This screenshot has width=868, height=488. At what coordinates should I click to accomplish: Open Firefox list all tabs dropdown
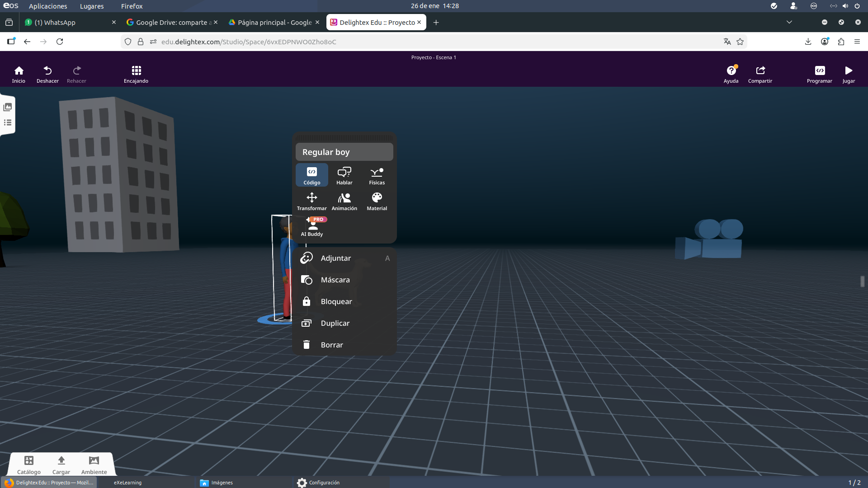pyautogui.click(x=789, y=22)
